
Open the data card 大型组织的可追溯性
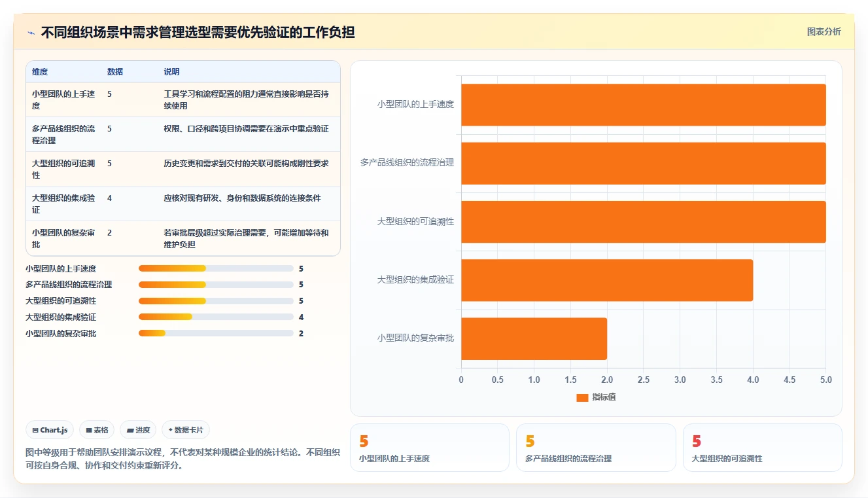[x=763, y=448]
